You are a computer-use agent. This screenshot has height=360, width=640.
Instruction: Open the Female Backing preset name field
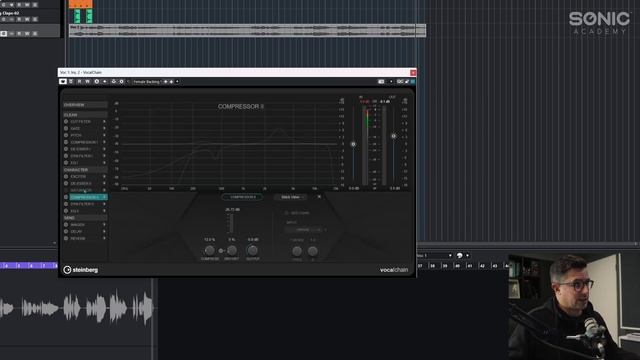coord(147,82)
